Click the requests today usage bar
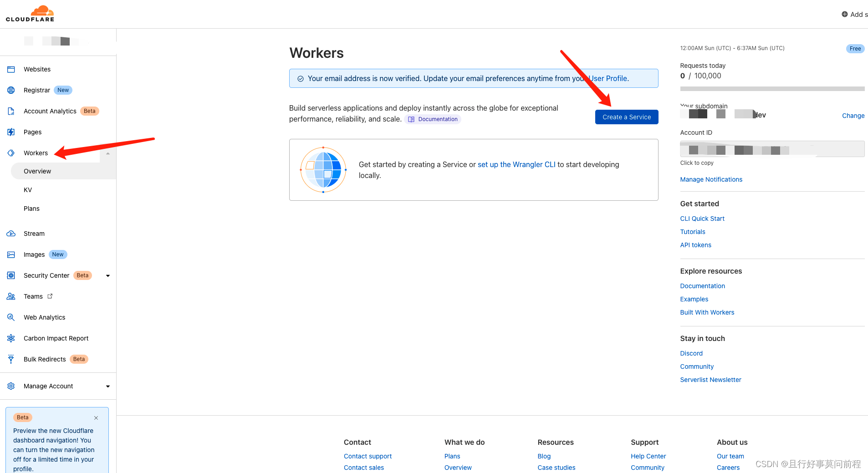The image size is (868, 473). 772,89
